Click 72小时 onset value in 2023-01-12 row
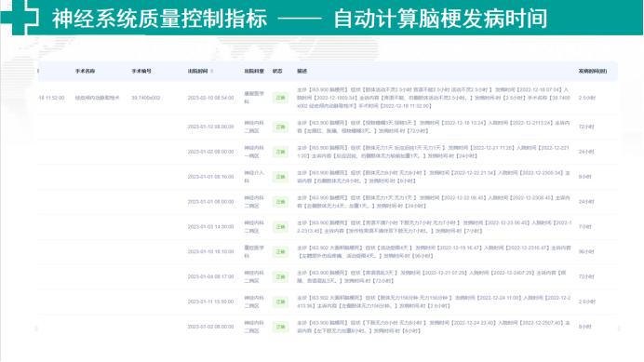 pyautogui.click(x=586, y=127)
